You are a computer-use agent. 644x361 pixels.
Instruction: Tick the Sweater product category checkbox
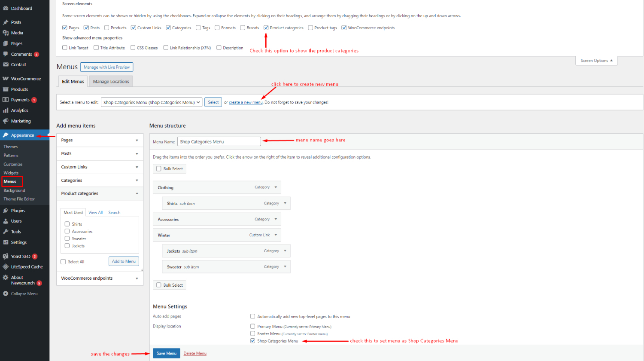pyautogui.click(x=67, y=239)
